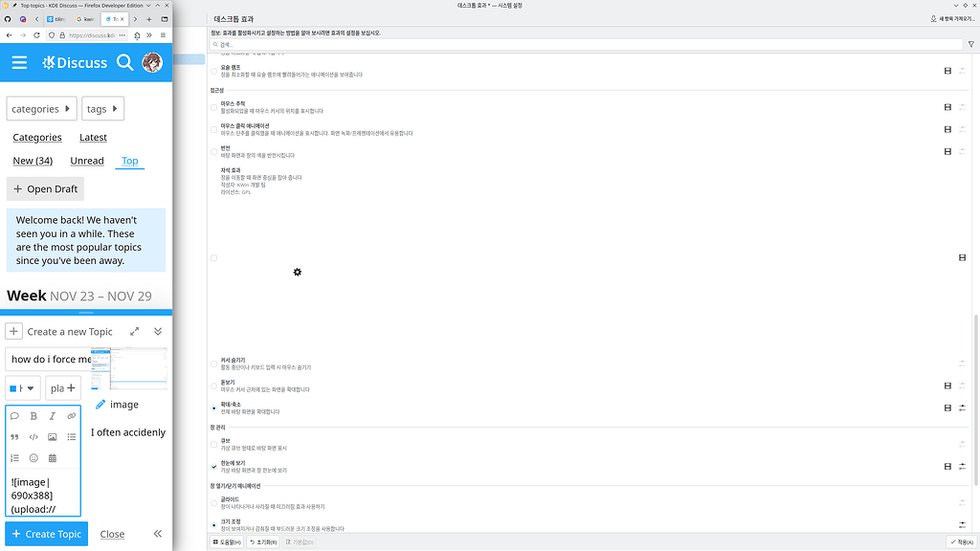
Task: Click the blue category color swatch
Action: tap(14, 387)
